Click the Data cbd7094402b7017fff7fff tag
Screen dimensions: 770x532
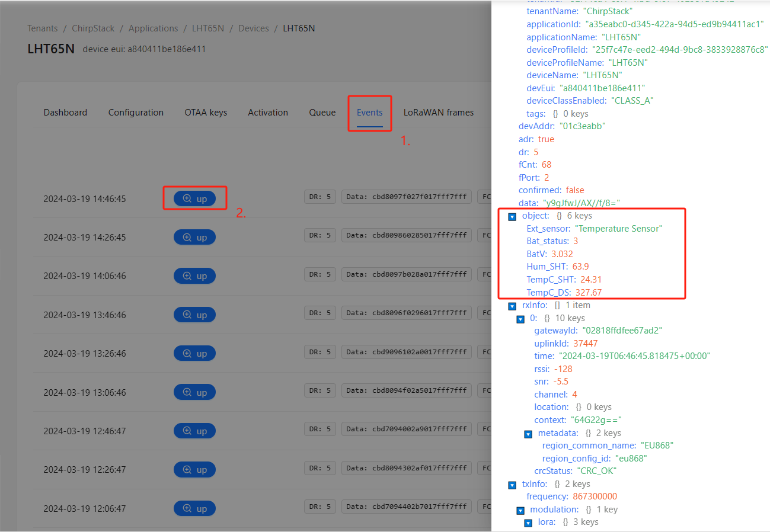point(407,507)
